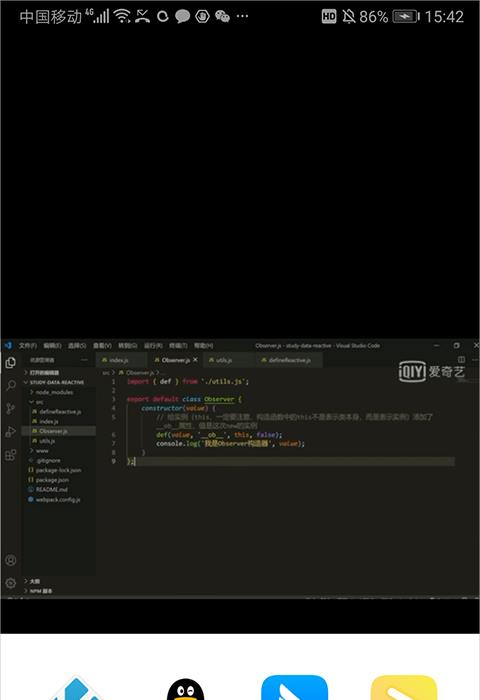480x700 pixels.
Task: Open the 终端(T) menu
Action: 178,346
